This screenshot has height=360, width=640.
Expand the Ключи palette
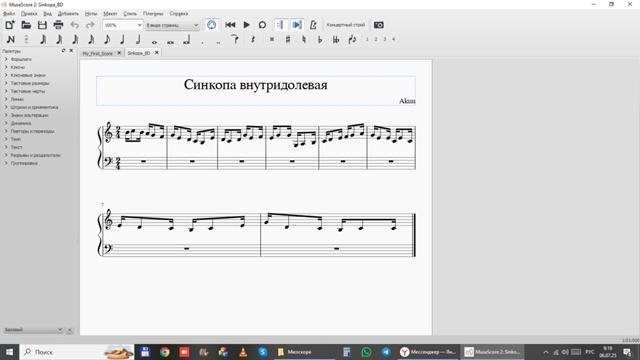[18, 67]
